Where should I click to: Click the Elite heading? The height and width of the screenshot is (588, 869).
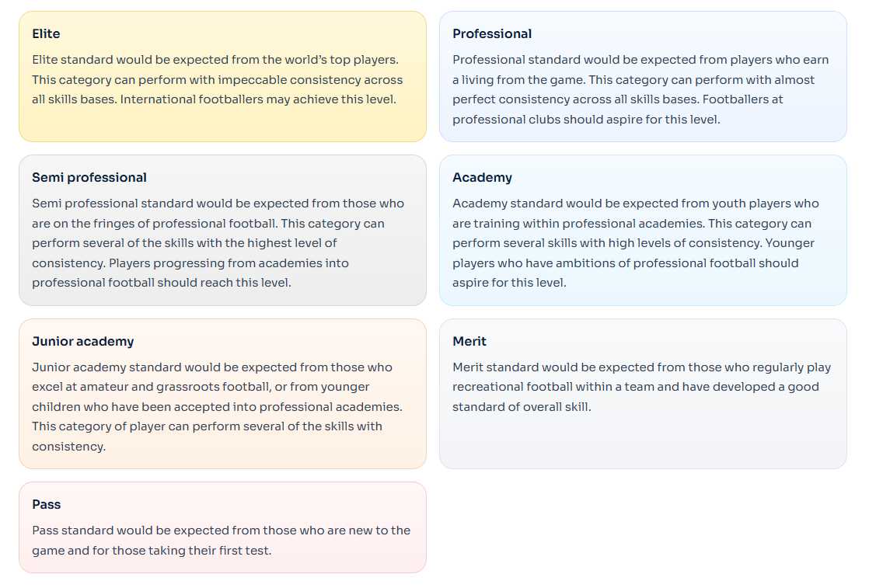pos(46,33)
